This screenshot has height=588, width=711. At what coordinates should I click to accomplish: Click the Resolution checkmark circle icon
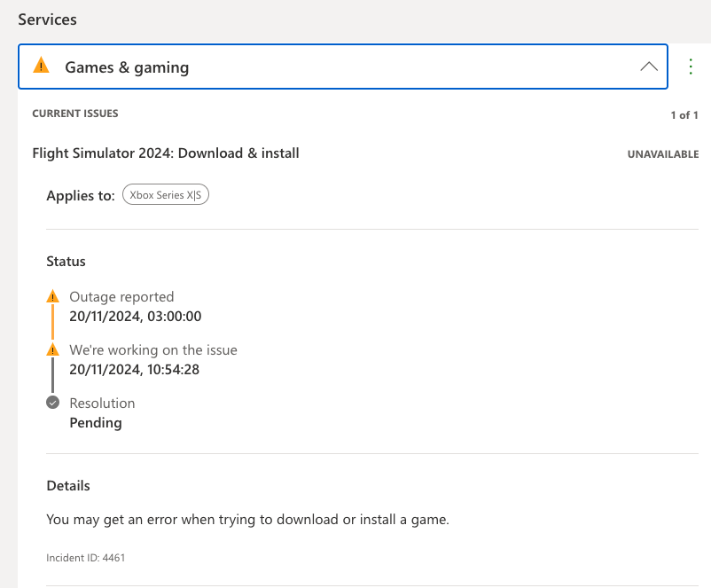[52, 403]
